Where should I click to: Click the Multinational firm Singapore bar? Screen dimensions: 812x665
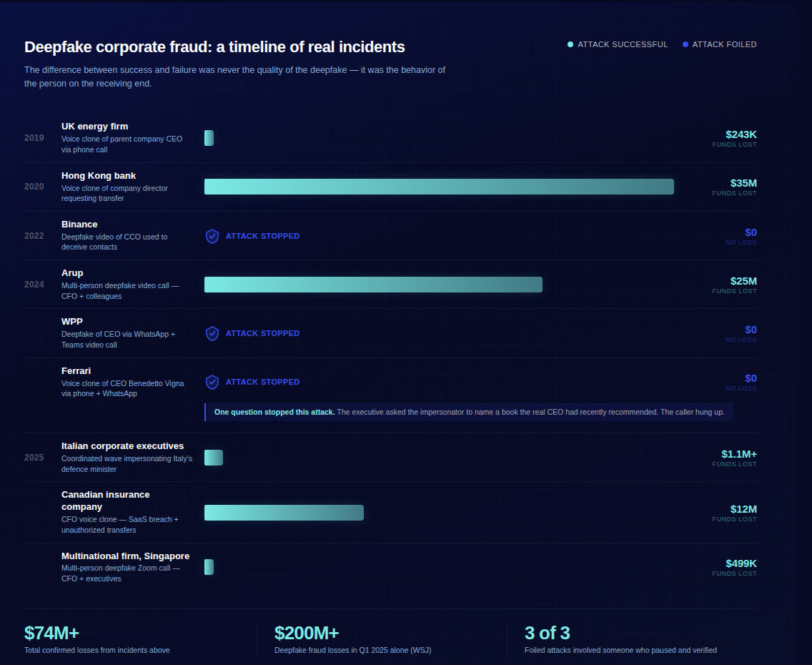209,567
